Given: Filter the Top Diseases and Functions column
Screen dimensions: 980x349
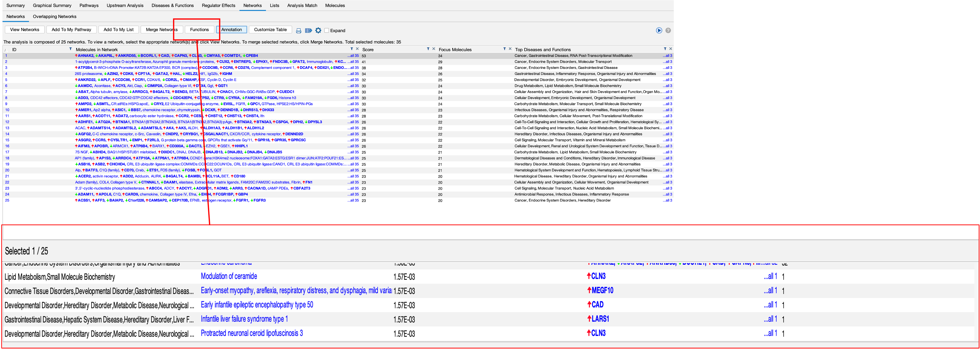Looking at the screenshot, I should tap(665, 49).
